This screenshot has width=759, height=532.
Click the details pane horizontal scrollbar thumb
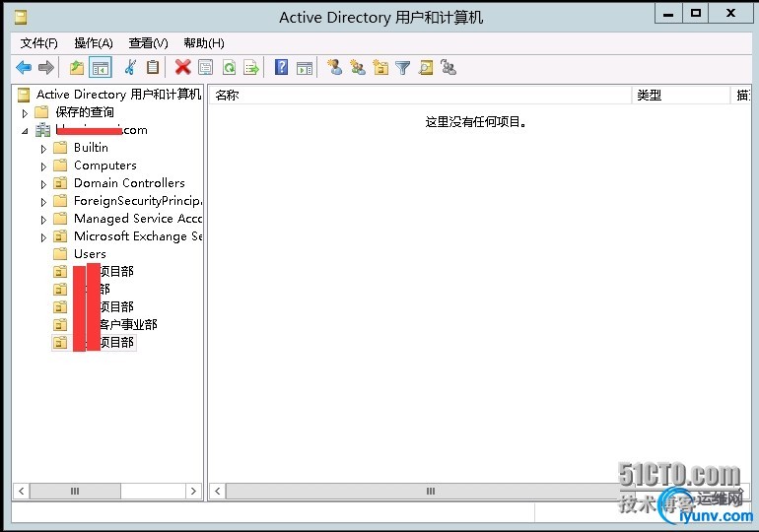coord(431,491)
